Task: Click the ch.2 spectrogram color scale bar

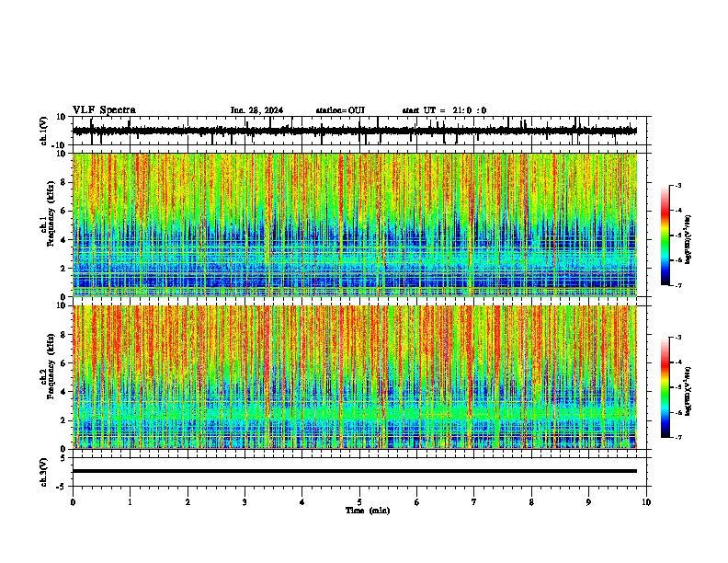Action: 665,387
